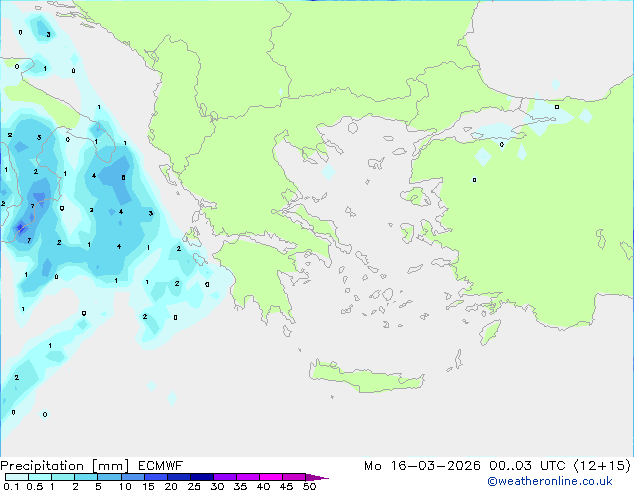Pick the 35–40 mm violet swatch
Image resolution: width=634 pixels, height=490 pixels.
(x=247, y=477)
